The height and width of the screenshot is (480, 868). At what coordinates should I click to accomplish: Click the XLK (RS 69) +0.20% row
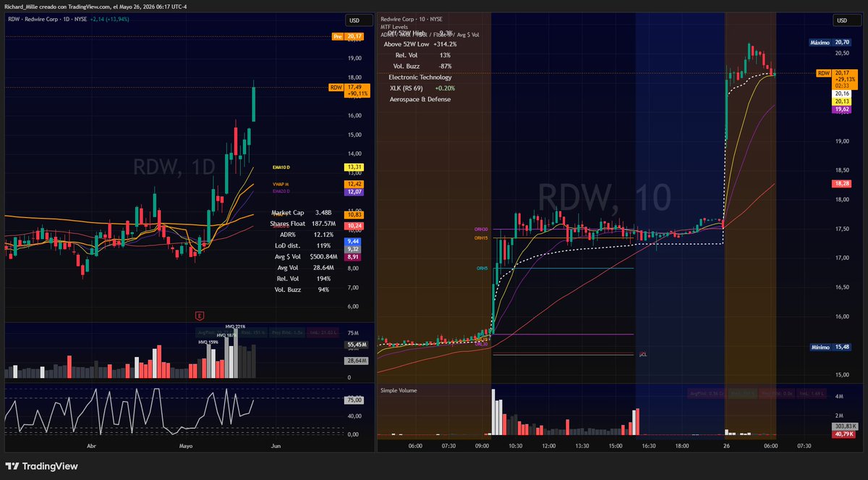tap(423, 88)
